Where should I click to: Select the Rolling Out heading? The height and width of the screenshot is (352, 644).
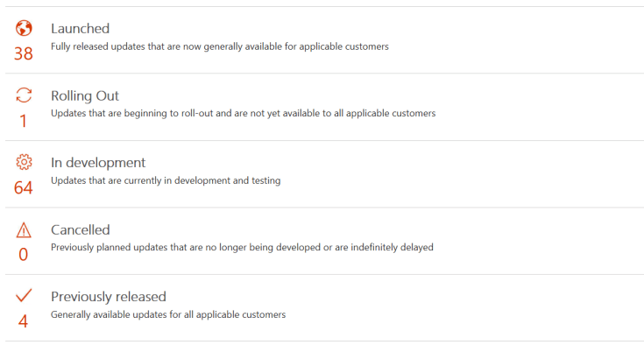pyautogui.click(x=85, y=96)
